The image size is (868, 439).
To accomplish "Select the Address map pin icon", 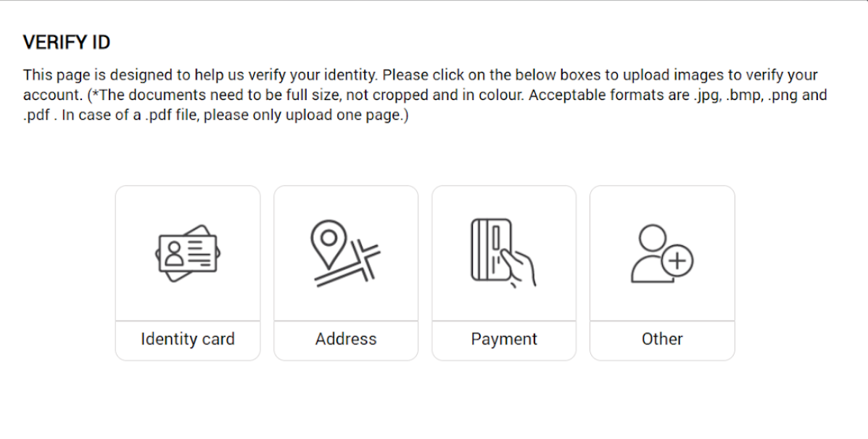I will (x=345, y=253).
